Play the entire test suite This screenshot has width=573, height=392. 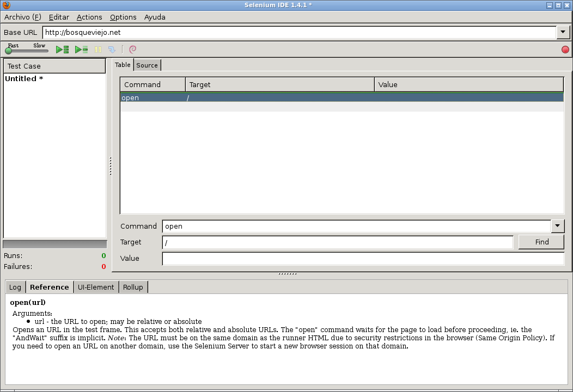tap(63, 50)
